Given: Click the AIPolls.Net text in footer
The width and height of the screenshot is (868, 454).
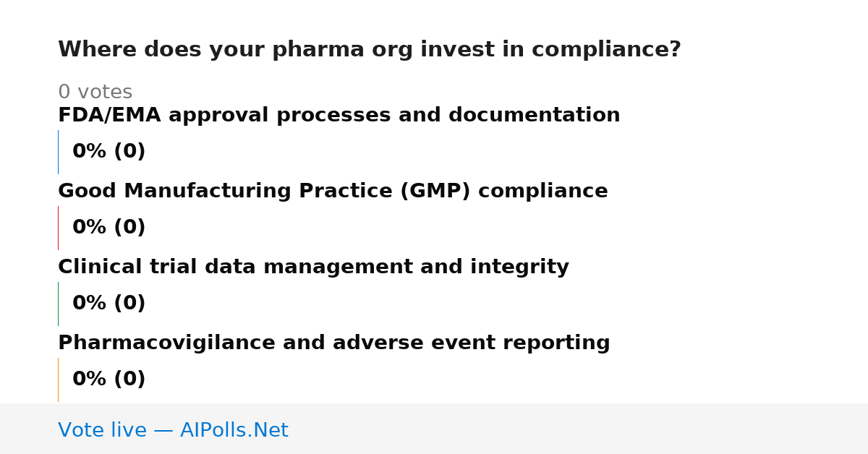Looking at the screenshot, I should point(234,431).
